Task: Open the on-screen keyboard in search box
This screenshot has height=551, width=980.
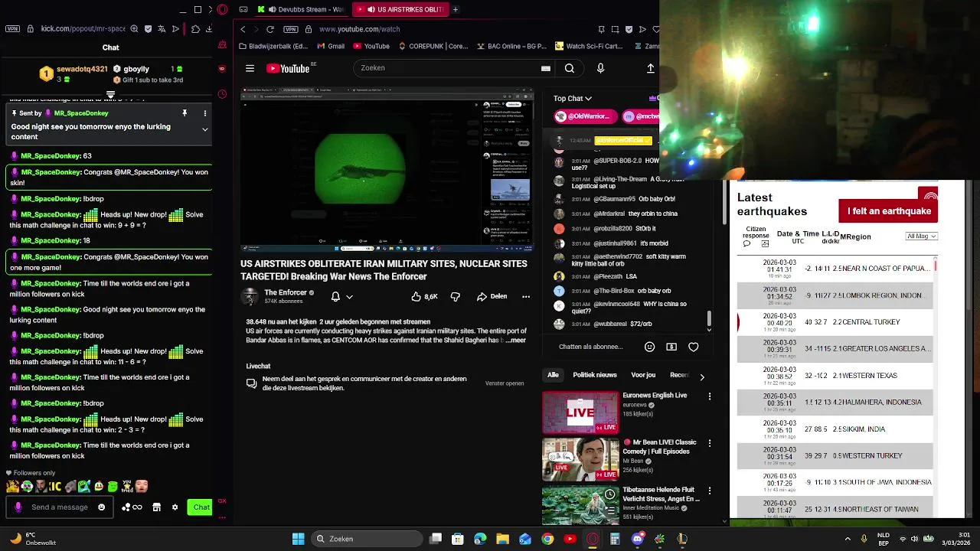Action: tap(546, 68)
